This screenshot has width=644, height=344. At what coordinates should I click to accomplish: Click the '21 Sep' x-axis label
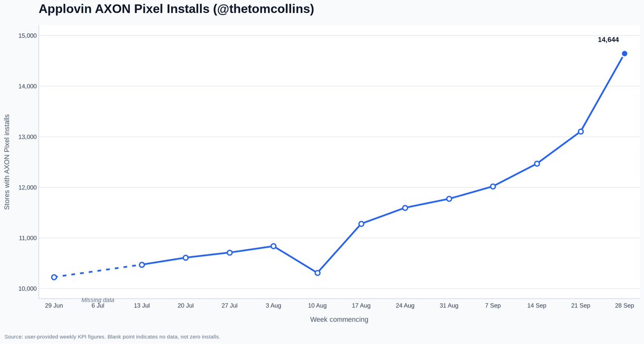[x=581, y=306]
